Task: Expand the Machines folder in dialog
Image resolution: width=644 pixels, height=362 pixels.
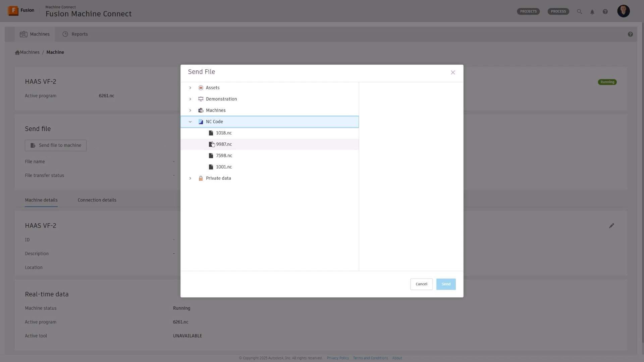Action: click(190, 111)
